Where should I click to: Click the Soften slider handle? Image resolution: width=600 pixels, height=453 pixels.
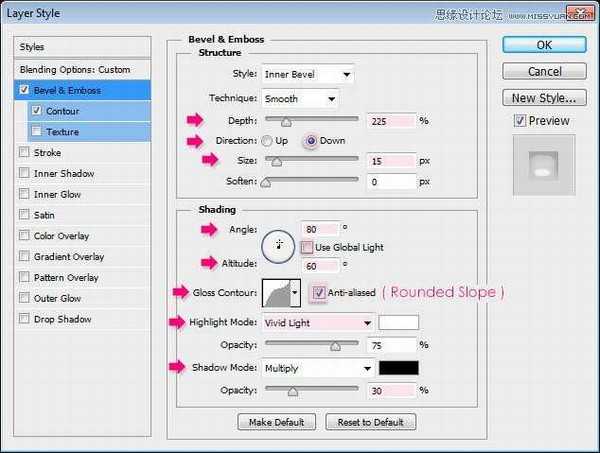tap(266, 182)
